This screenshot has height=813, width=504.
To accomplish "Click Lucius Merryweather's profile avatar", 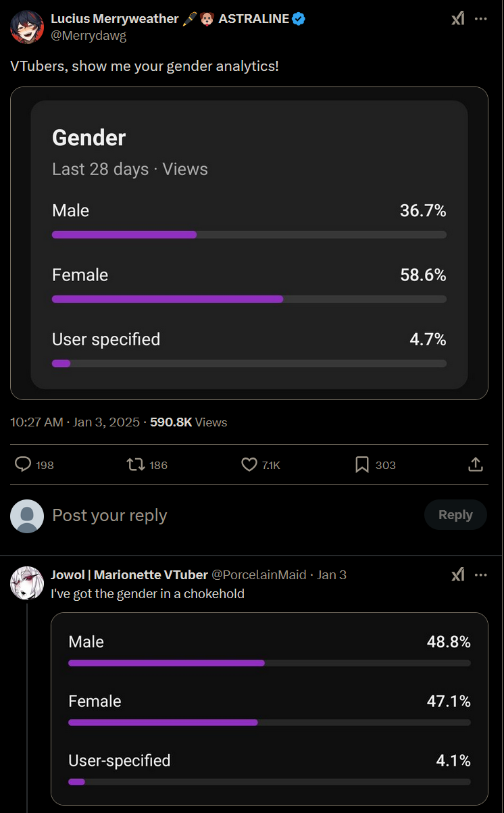I will (27, 26).
